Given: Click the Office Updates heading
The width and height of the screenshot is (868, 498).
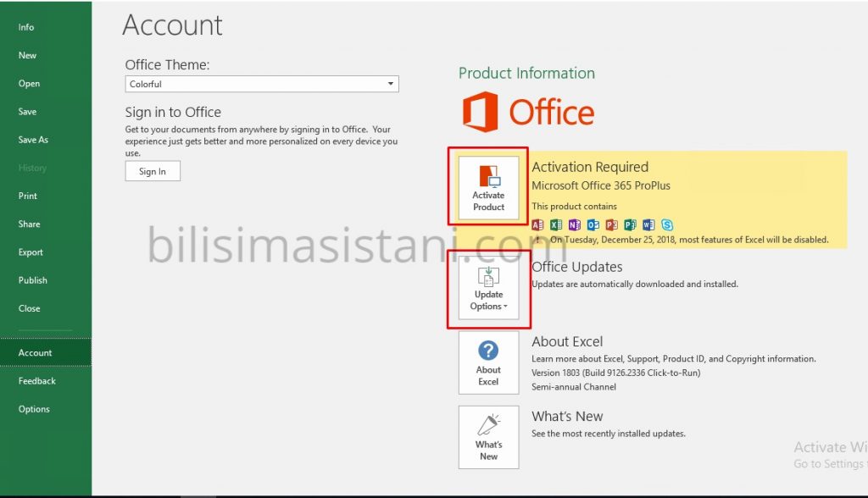Looking at the screenshot, I should pos(576,267).
